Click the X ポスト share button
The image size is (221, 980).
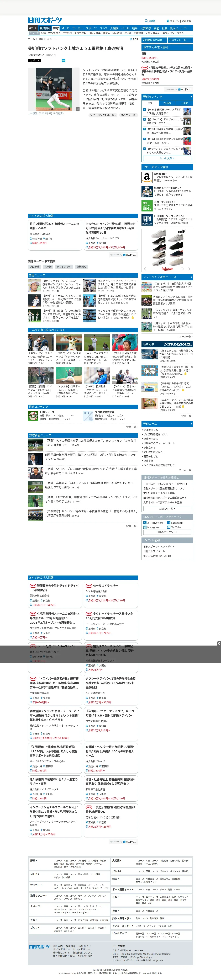pos(34,61)
